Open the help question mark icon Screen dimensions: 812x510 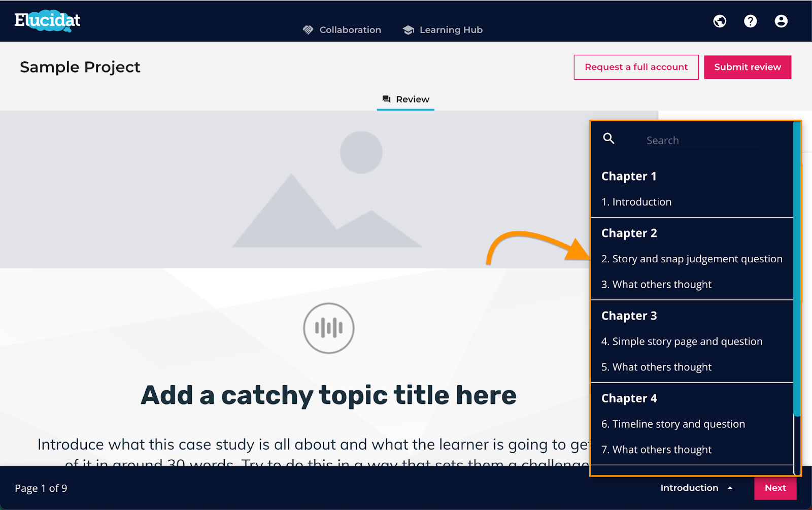(751, 21)
